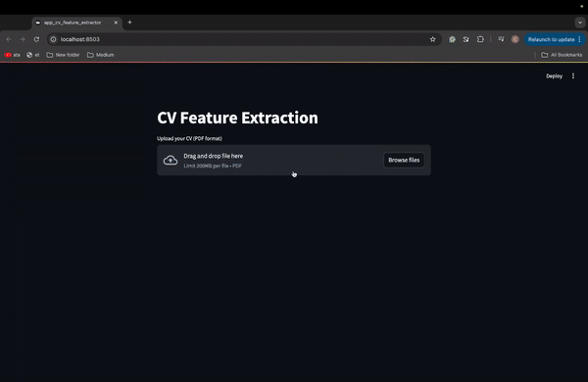Click the second extension icon in toolbar
Screen dimensions: 588x382
466,39
